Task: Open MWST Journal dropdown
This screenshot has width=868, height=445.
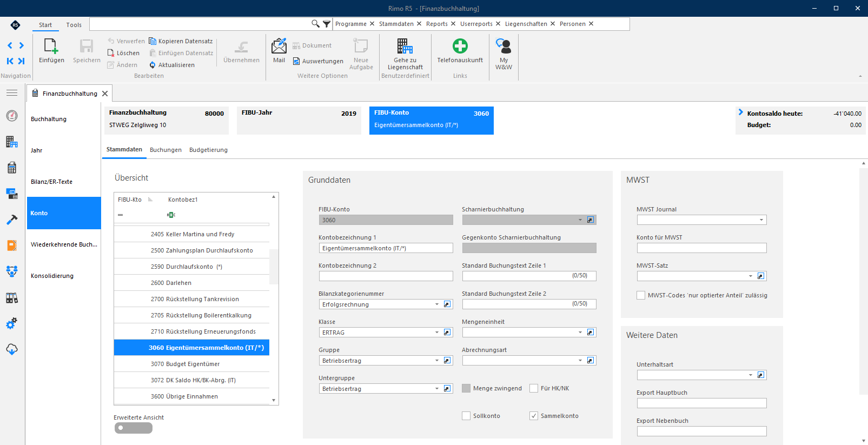Action: [x=761, y=220]
